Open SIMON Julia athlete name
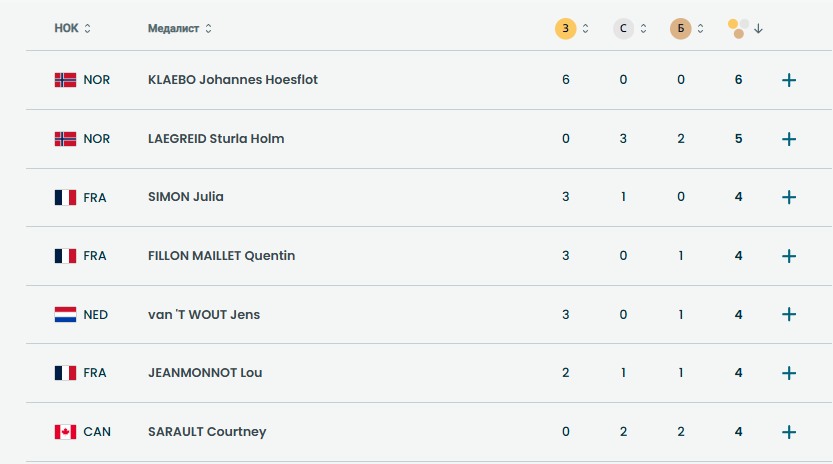Image resolution: width=833 pixels, height=464 pixels. click(185, 197)
